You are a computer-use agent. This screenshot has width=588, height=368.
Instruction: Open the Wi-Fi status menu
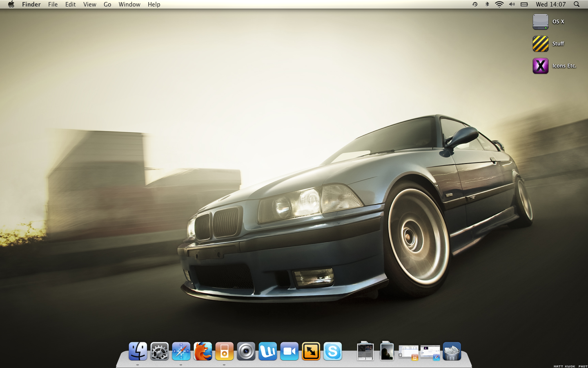499,4
